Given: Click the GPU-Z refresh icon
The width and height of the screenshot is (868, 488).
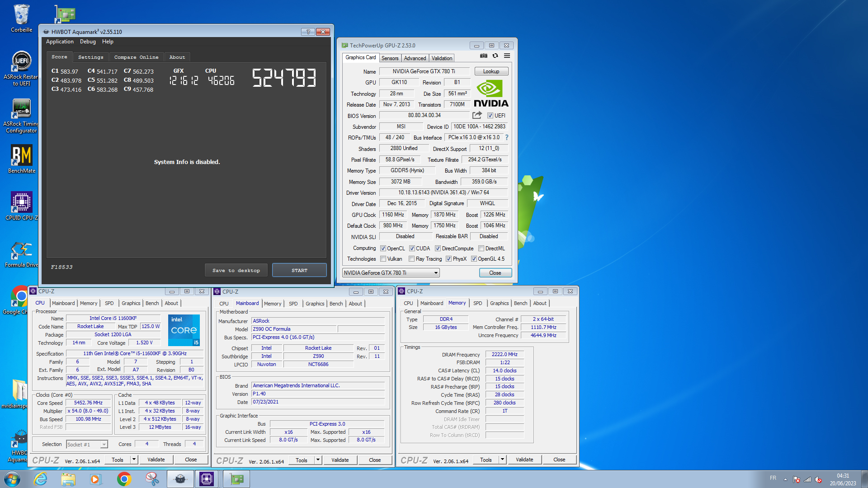Looking at the screenshot, I should click(495, 56).
